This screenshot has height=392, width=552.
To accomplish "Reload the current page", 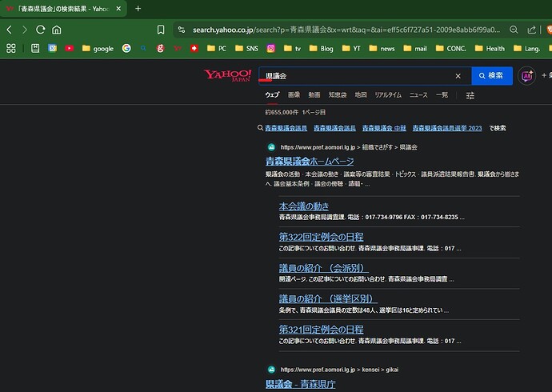I will (x=41, y=30).
